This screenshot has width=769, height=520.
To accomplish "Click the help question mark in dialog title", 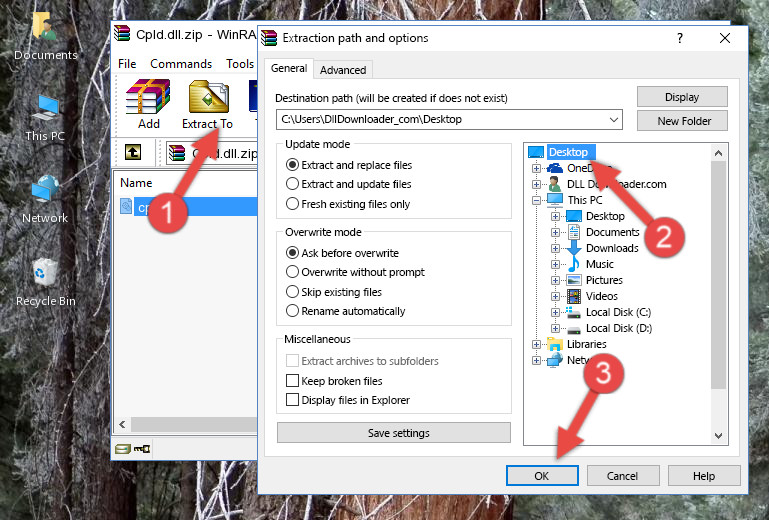I will pos(680,38).
